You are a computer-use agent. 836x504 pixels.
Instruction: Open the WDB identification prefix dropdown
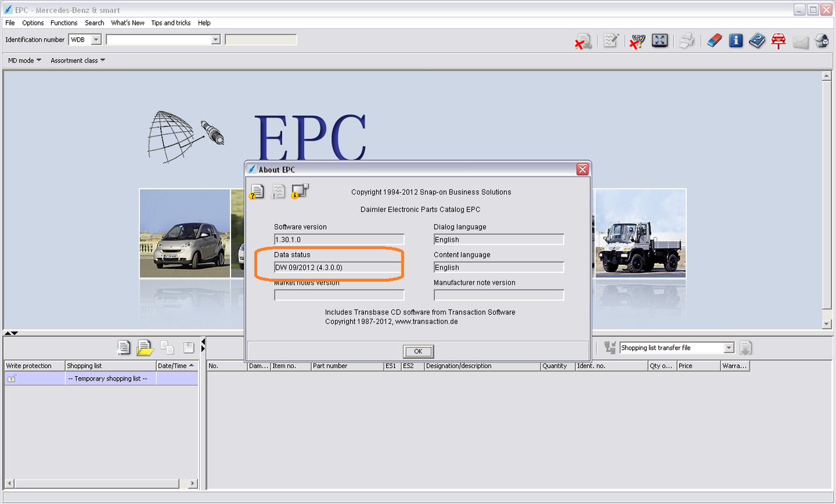pos(96,40)
